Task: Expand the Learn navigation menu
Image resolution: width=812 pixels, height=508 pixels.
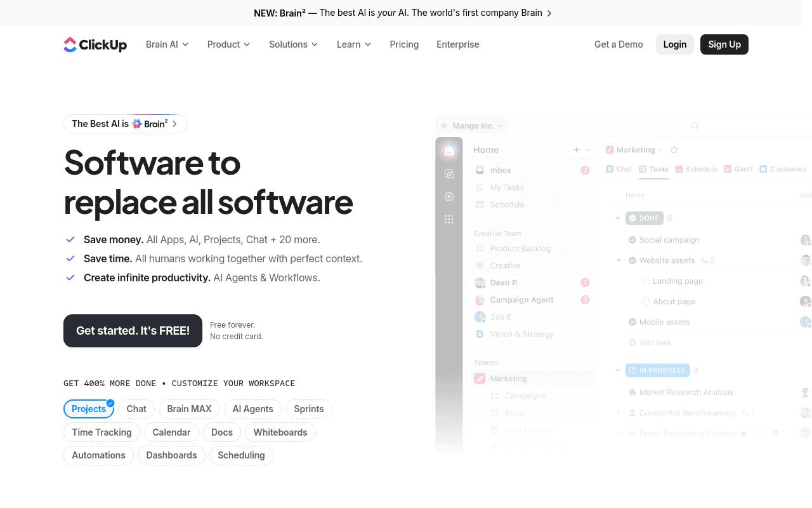Action: (354, 44)
